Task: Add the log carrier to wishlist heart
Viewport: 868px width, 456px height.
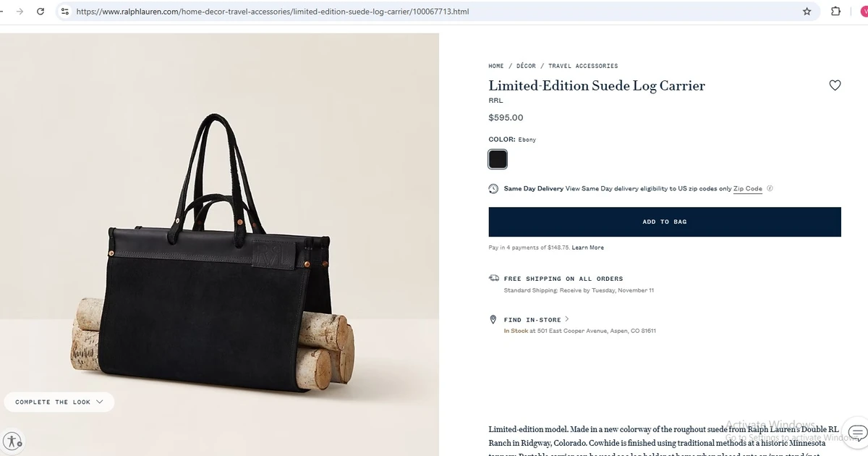Action: point(835,85)
